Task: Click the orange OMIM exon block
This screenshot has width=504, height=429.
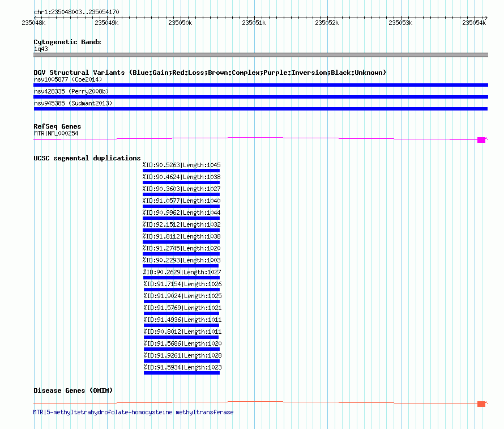Action: coord(481,404)
